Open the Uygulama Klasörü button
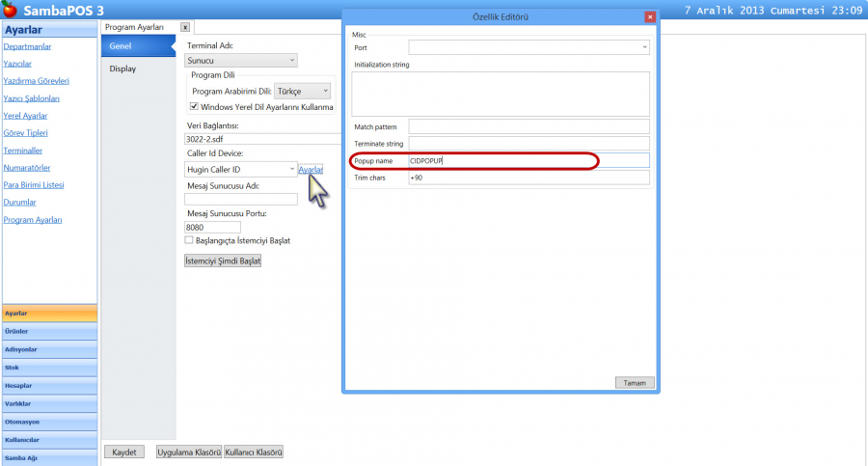 (x=189, y=452)
